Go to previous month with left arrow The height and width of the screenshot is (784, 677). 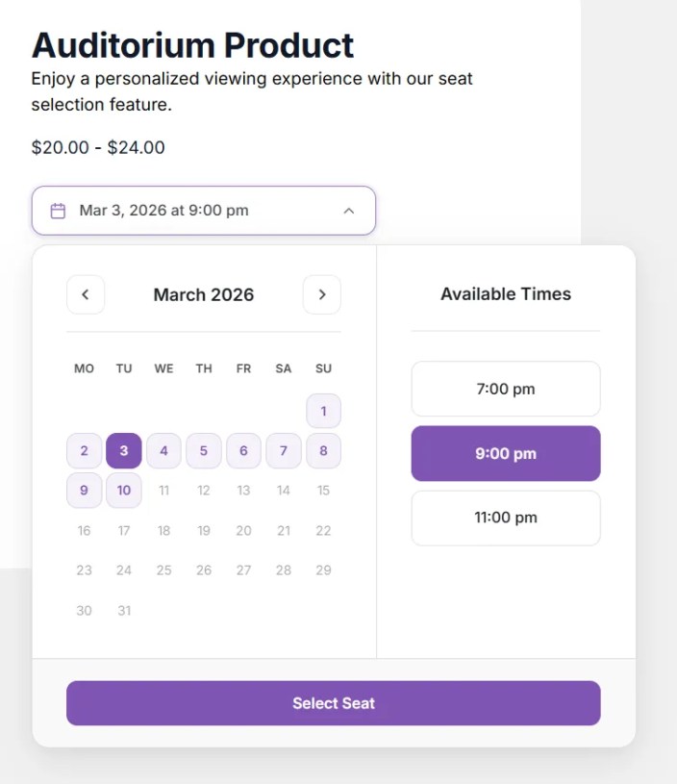[x=85, y=294]
